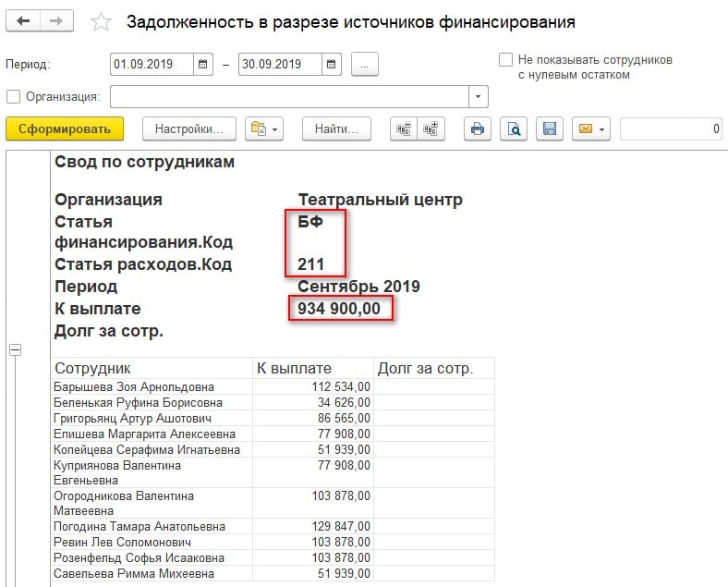This screenshot has height=587, width=728.
Task: Send the report by email envelope icon
Action: coord(590,129)
